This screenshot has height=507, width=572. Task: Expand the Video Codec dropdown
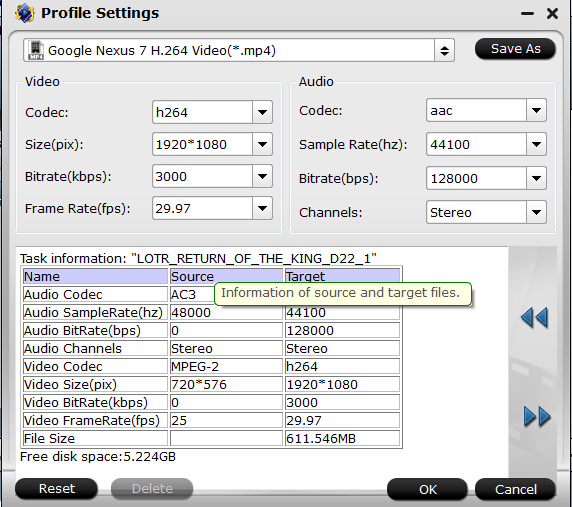pos(262,112)
